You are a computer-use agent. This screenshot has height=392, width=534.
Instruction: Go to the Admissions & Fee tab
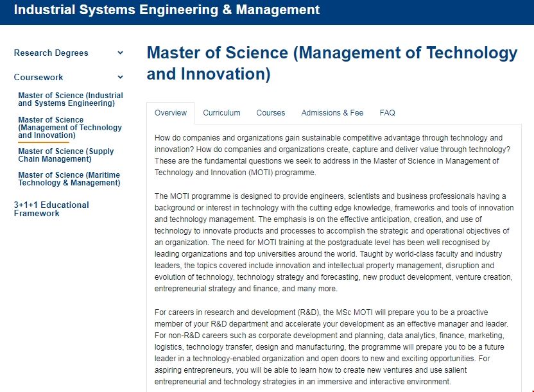pyautogui.click(x=332, y=113)
